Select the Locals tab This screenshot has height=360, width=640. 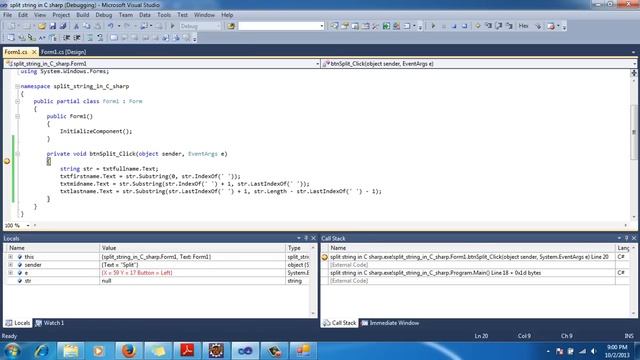point(18,323)
